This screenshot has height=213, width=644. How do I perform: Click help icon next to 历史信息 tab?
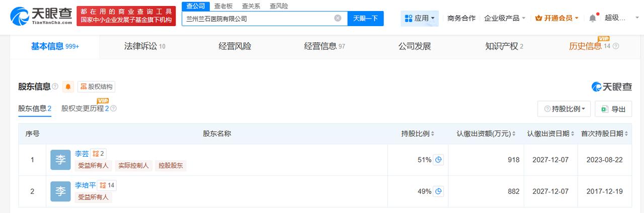click(x=616, y=46)
